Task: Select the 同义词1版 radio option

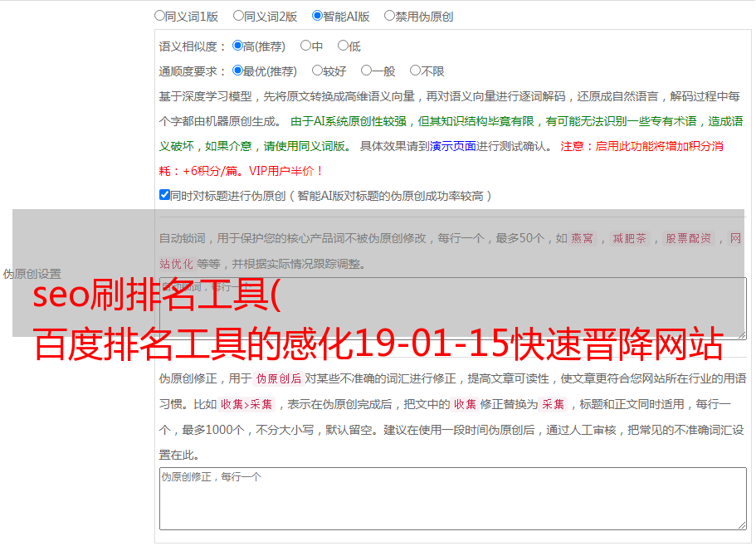Action: 159,16
